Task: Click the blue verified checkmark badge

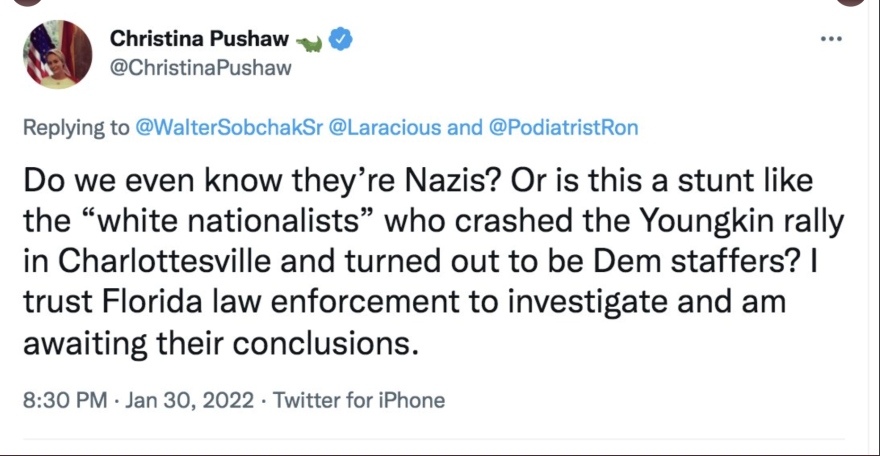Action: (342, 40)
